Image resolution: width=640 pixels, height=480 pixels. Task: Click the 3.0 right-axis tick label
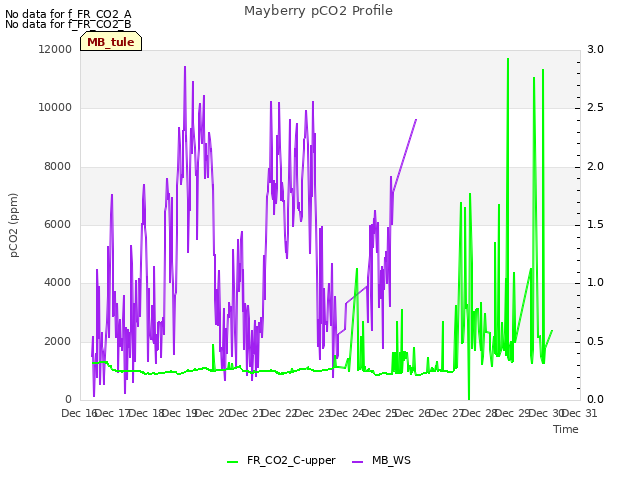coord(595,49)
